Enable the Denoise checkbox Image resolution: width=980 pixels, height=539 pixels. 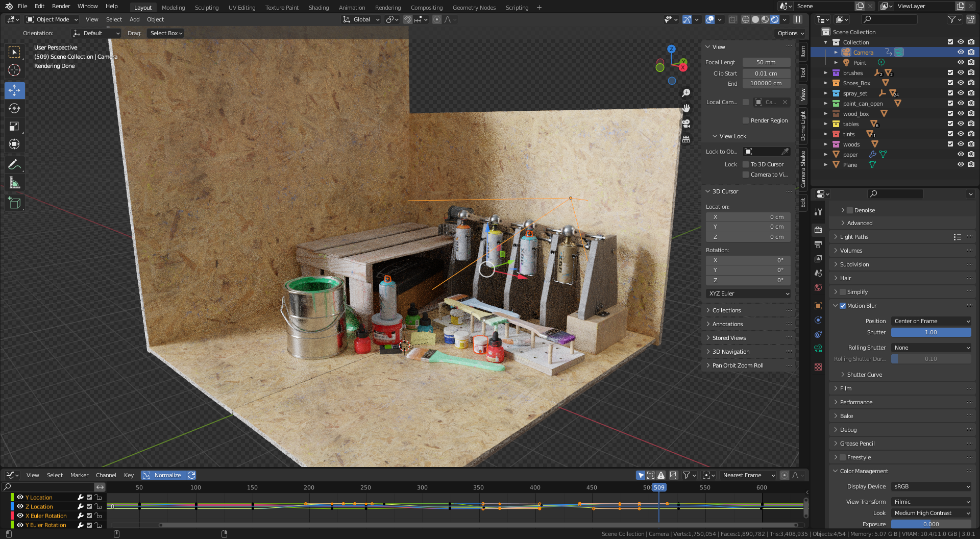click(x=850, y=210)
